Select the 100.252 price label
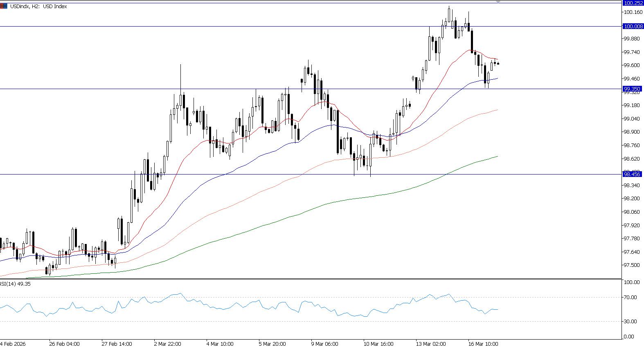This screenshot has height=349, width=644. pyautogui.click(x=633, y=3)
